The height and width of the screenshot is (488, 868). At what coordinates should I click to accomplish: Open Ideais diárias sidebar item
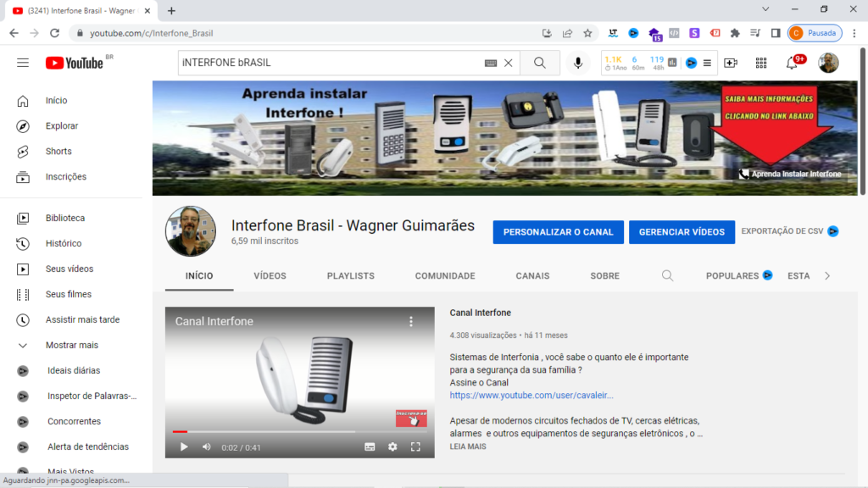[x=72, y=371]
